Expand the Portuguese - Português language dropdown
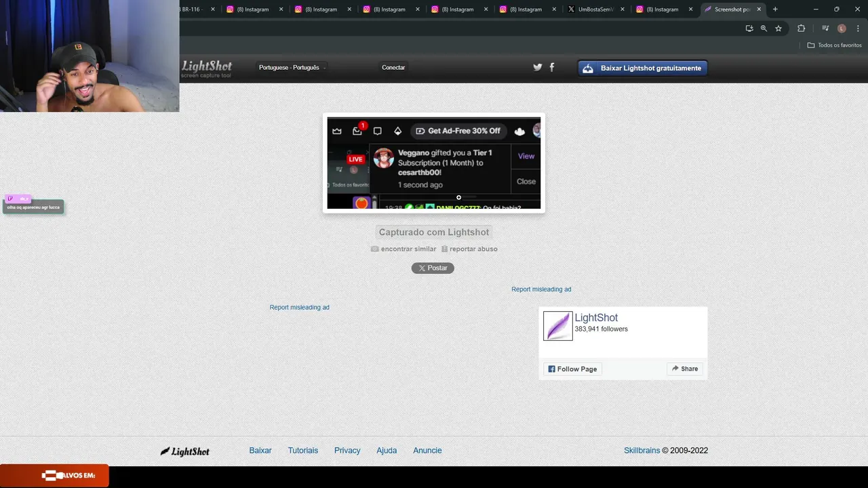The height and width of the screenshot is (488, 868). [292, 67]
